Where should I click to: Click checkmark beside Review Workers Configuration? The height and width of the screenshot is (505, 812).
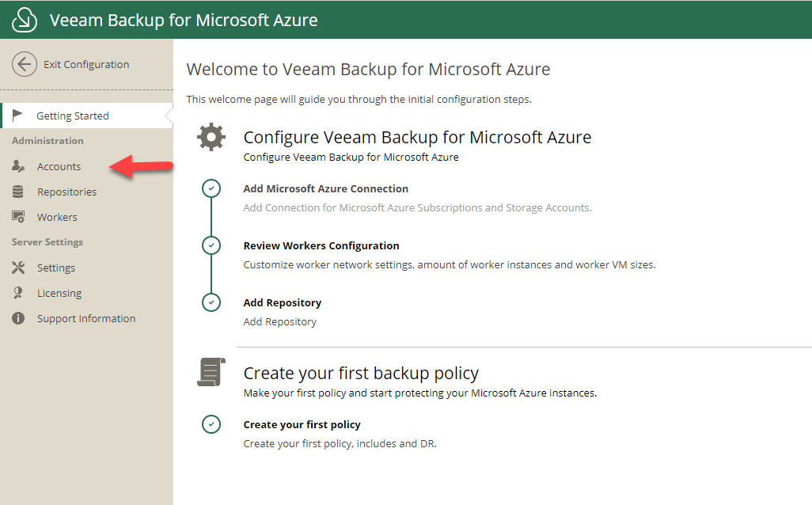click(x=211, y=245)
